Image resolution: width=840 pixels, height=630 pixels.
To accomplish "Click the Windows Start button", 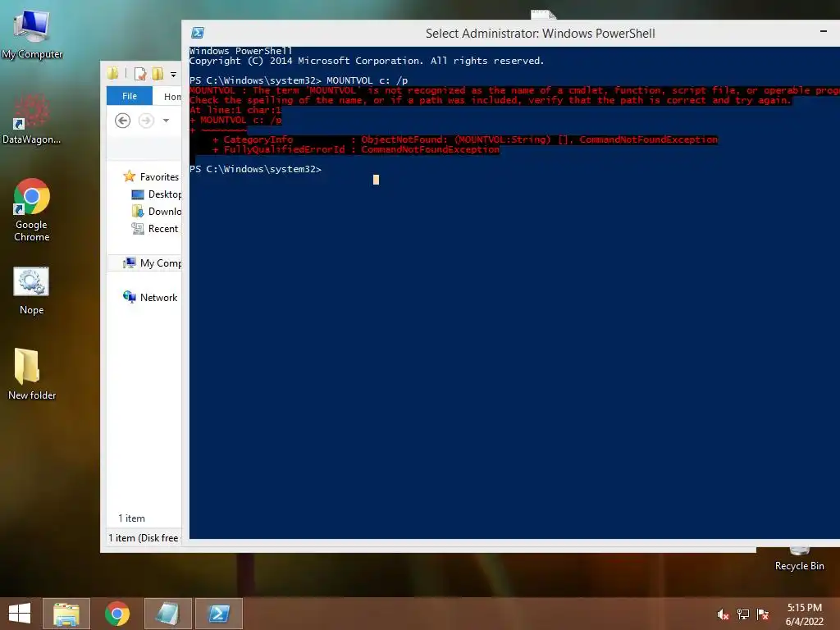I will pos(20,614).
